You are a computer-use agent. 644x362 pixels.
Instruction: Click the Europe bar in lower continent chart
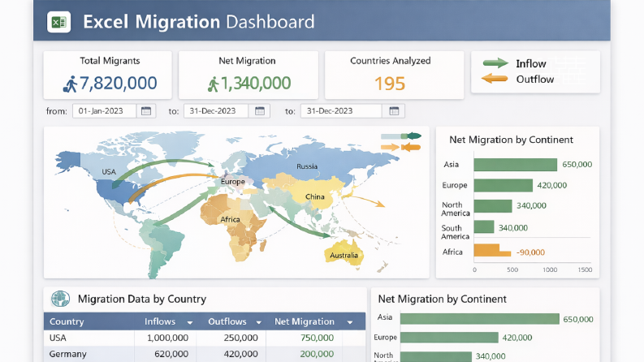tap(449, 338)
